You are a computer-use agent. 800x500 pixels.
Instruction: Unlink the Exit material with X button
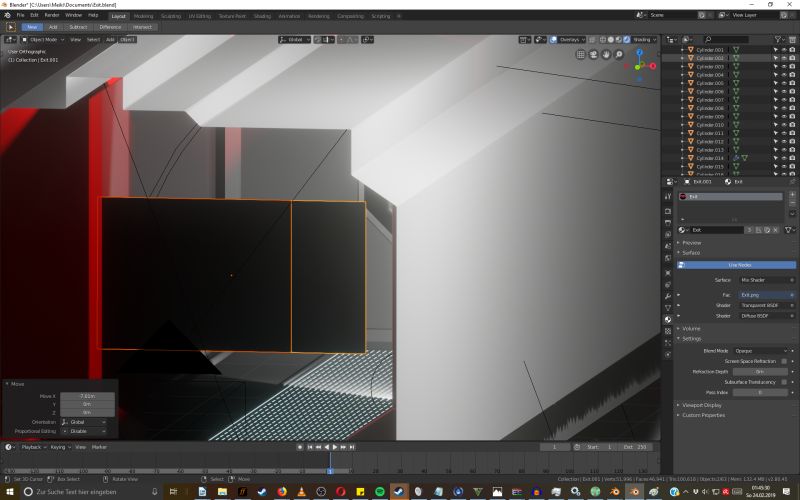coord(776,230)
